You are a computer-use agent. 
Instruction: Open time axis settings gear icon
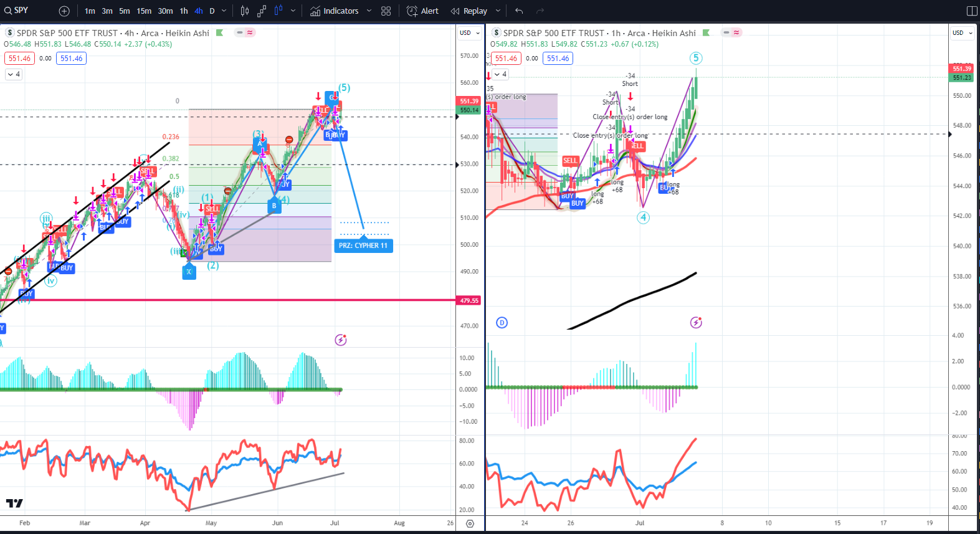point(470,523)
